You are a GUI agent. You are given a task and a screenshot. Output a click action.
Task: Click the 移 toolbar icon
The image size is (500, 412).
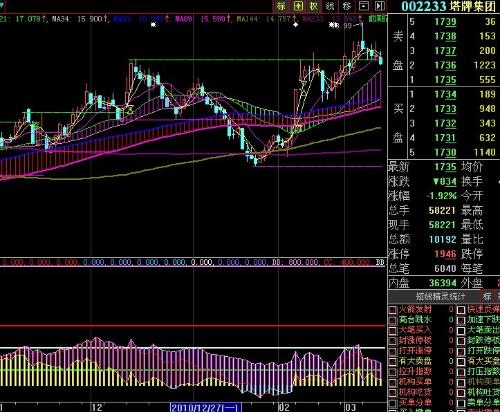[347, 6]
